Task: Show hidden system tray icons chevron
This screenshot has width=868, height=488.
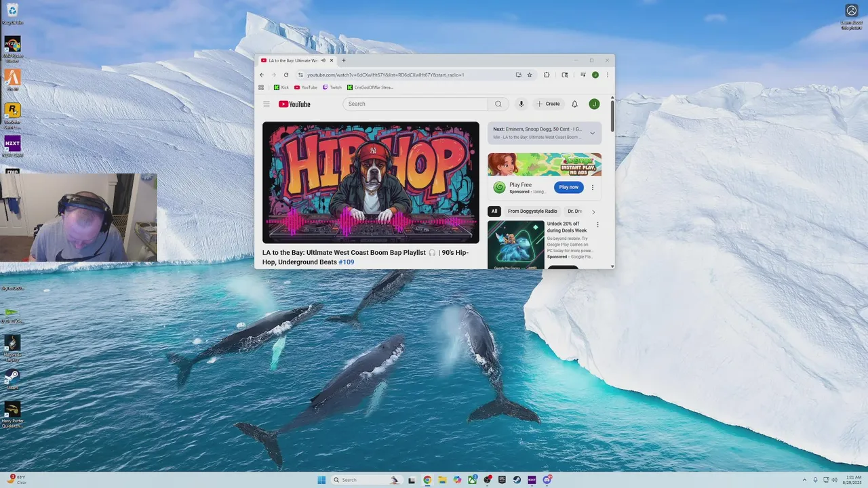Action: tap(804, 480)
